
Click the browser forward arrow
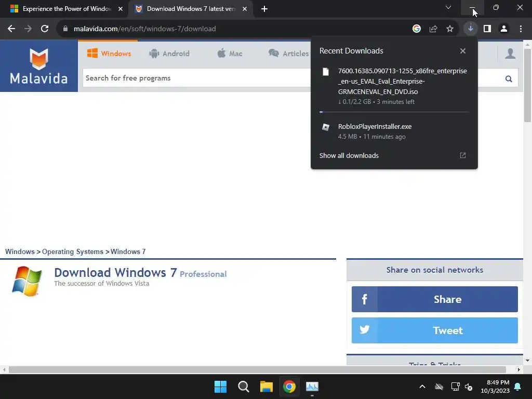pyautogui.click(x=28, y=29)
